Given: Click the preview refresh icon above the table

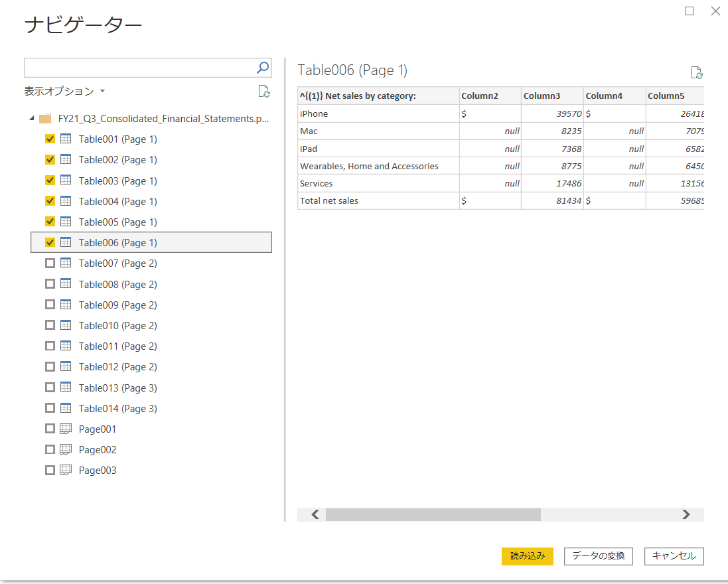Looking at the screenshot, I should tap(696, 73).
